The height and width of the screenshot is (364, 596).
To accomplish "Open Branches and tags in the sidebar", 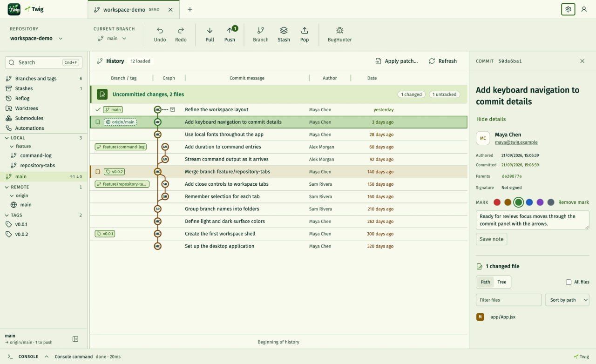I will click(44, 79).
